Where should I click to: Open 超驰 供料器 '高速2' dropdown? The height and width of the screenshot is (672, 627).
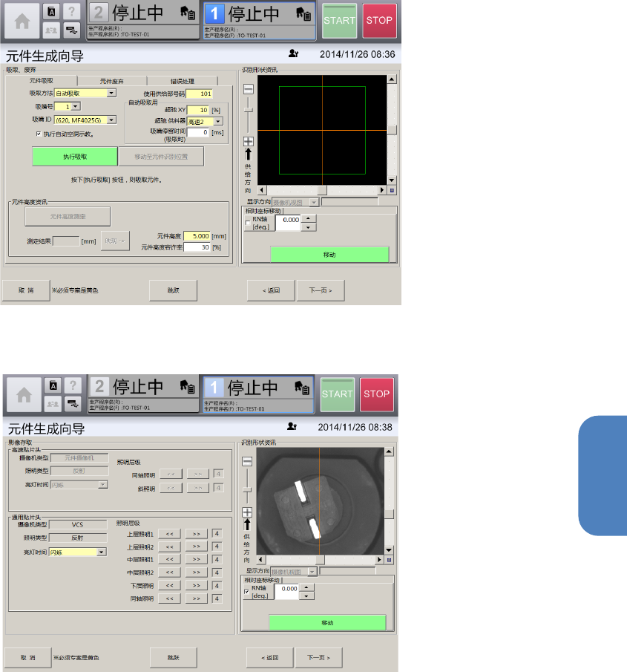pyautogui.click(x=218, y=122)
